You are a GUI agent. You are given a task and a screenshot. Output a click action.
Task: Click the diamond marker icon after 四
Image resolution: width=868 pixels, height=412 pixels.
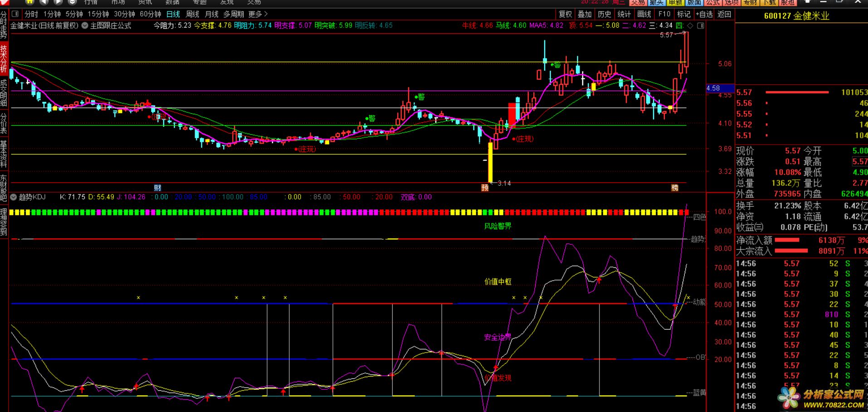coord(690,26)
